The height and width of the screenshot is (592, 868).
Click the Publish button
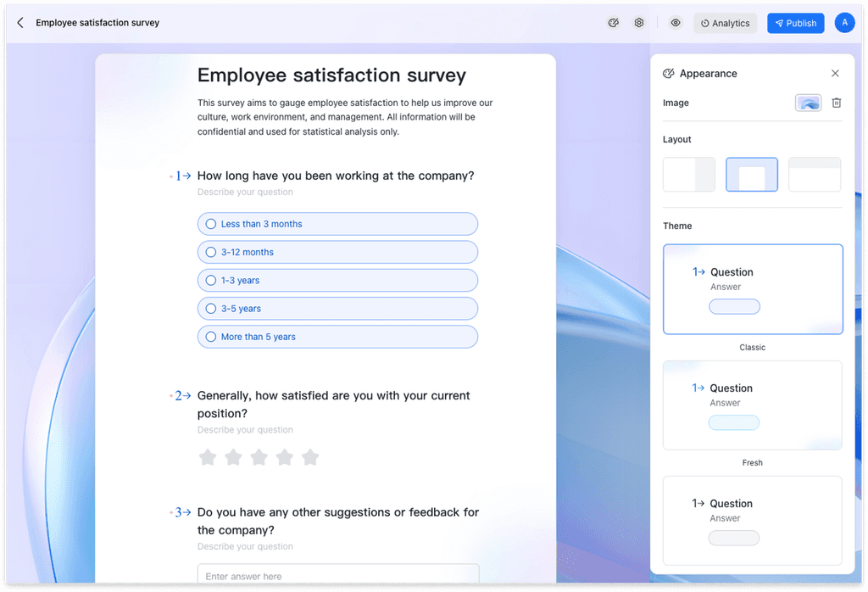point(794,23)
